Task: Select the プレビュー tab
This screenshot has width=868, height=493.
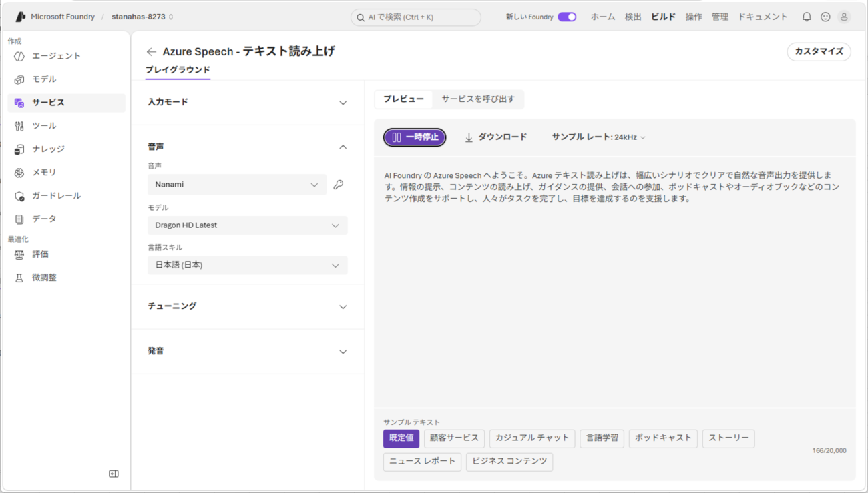Action: click(403, 99)
